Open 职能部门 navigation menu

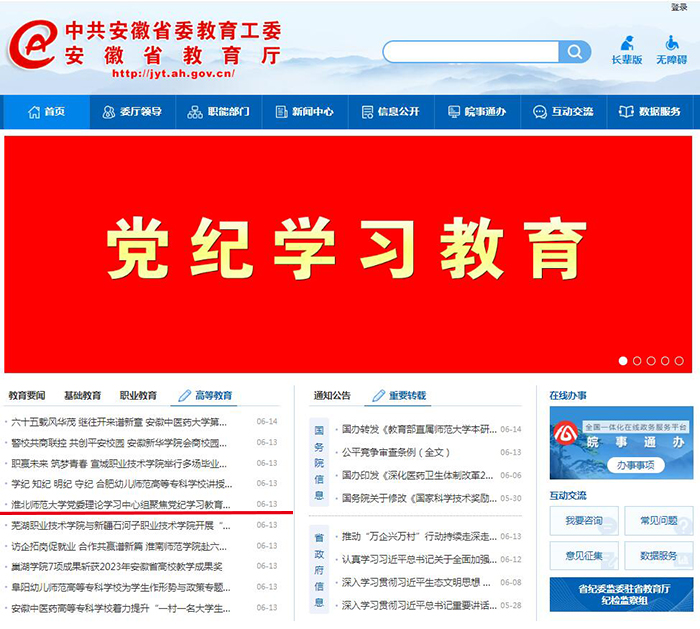(218, 112)
